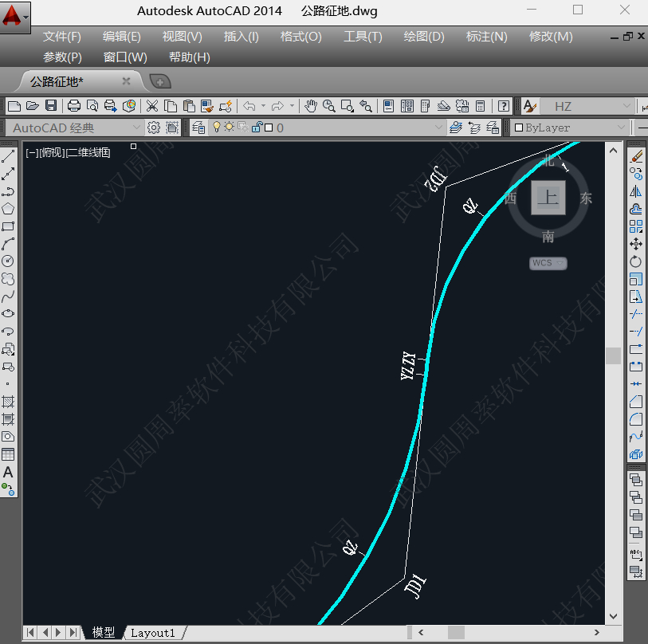Click the WCS button under ViewCube
648x644 pixels.
tap(548, 263)
